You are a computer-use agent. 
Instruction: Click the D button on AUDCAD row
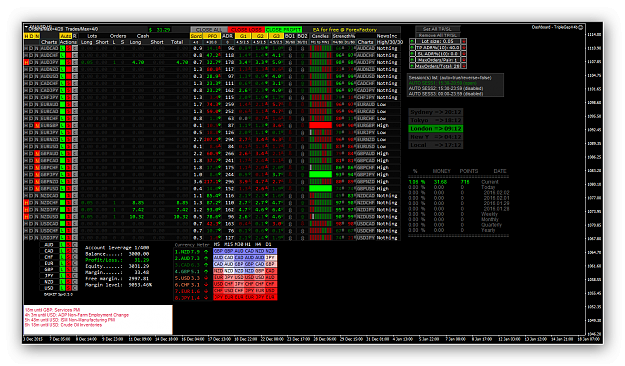[31, 48]
